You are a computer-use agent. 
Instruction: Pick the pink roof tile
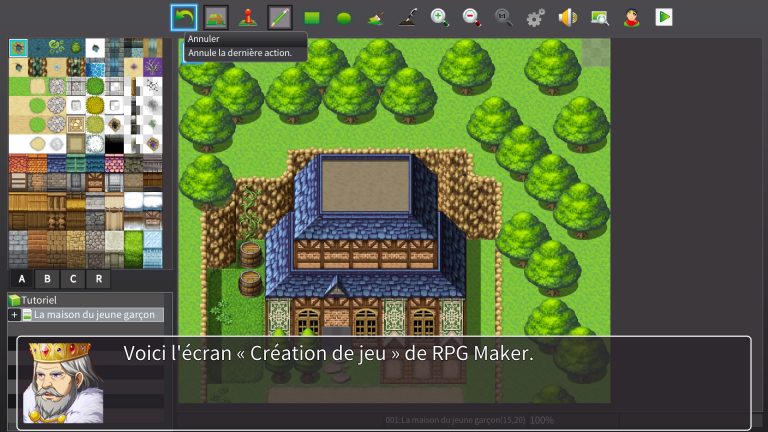click(x=114, y=163)
